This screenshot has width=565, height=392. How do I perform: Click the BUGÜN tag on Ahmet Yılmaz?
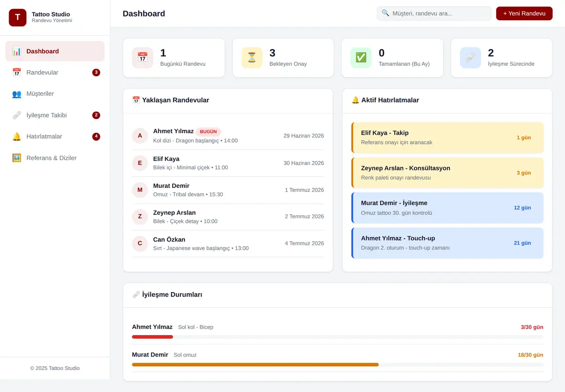208,132
